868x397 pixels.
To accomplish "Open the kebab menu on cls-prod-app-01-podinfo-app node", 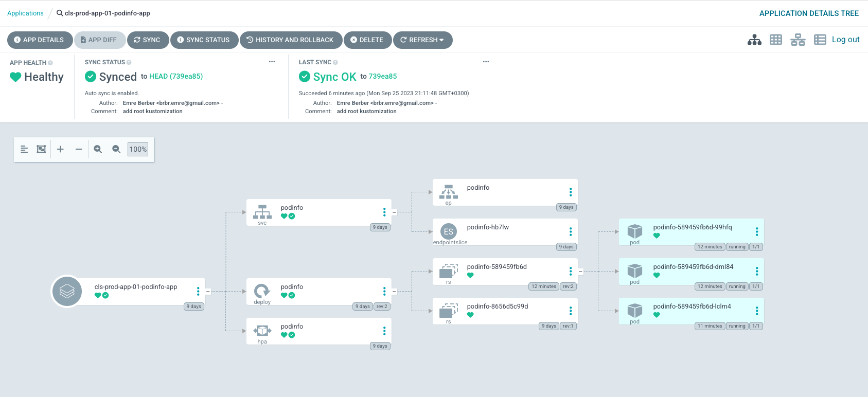I will click(x=198, y=291).
